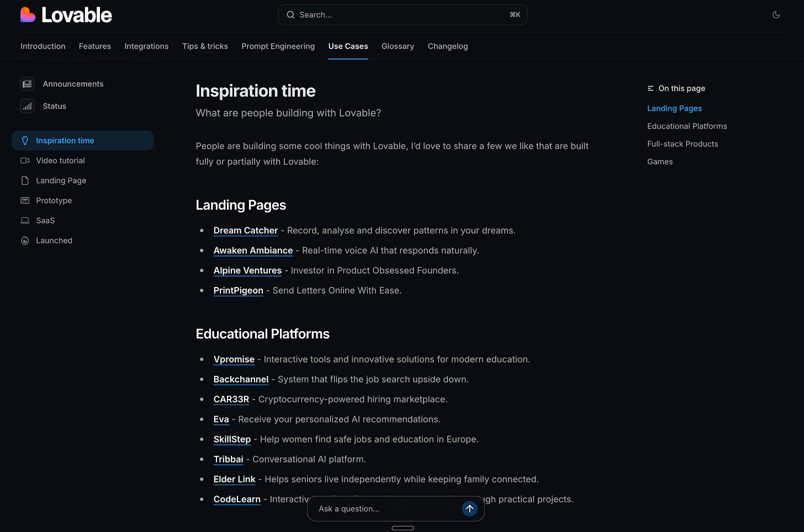The width and height of the screenshot is (804, 532).
Task: Click the Lovable heart logo
Action: click(28, 15)
